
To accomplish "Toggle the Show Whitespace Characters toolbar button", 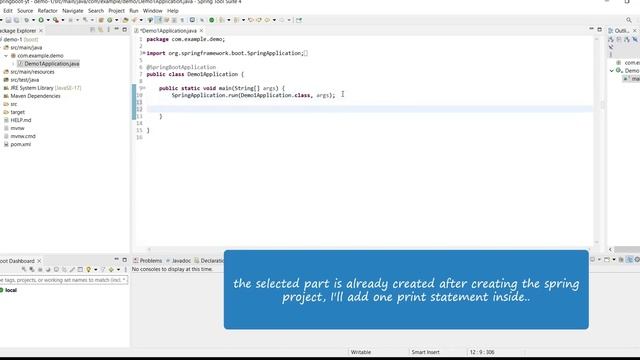I will pos(182,20).
